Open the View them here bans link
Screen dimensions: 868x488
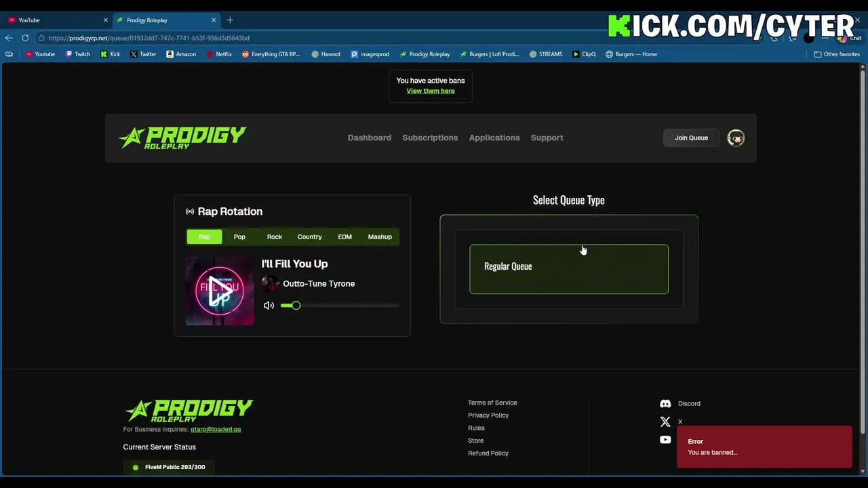(x=431, y=91)
